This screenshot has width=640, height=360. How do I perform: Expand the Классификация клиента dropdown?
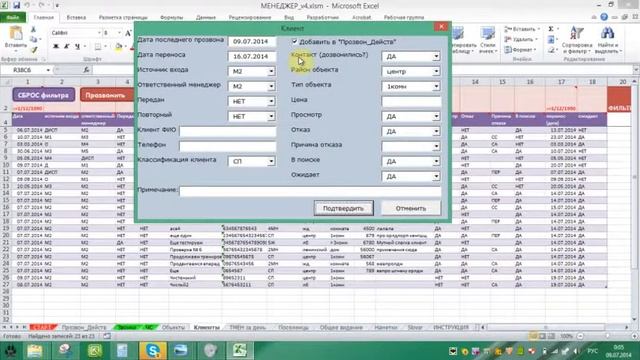coord(271,162)
